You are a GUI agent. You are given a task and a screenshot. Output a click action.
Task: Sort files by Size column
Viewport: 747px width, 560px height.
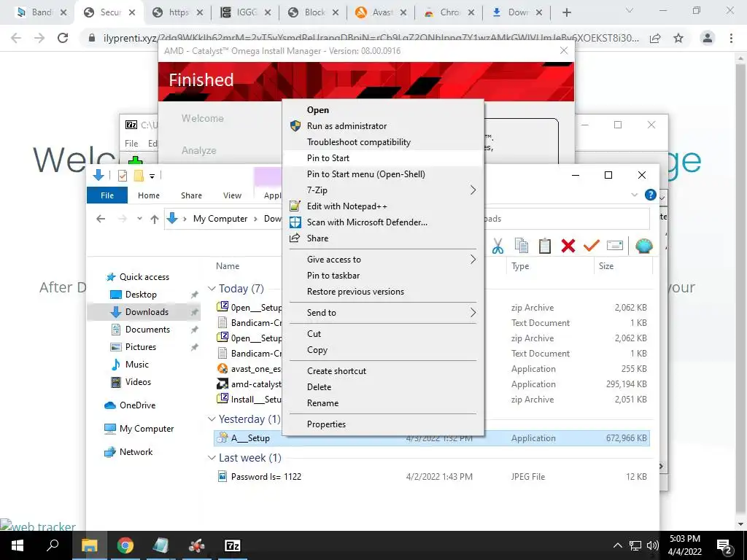[622, 266]
